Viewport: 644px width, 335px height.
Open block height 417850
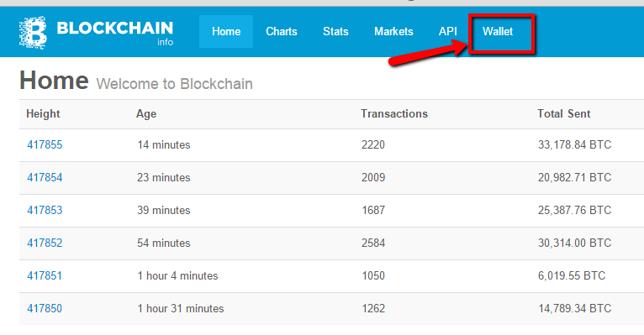45,308
